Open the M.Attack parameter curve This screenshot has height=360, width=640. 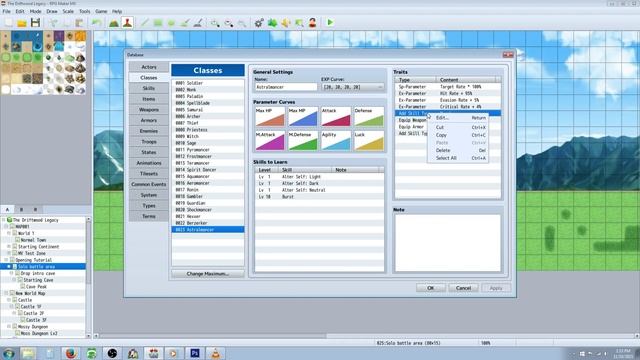[x=270, y=141]
